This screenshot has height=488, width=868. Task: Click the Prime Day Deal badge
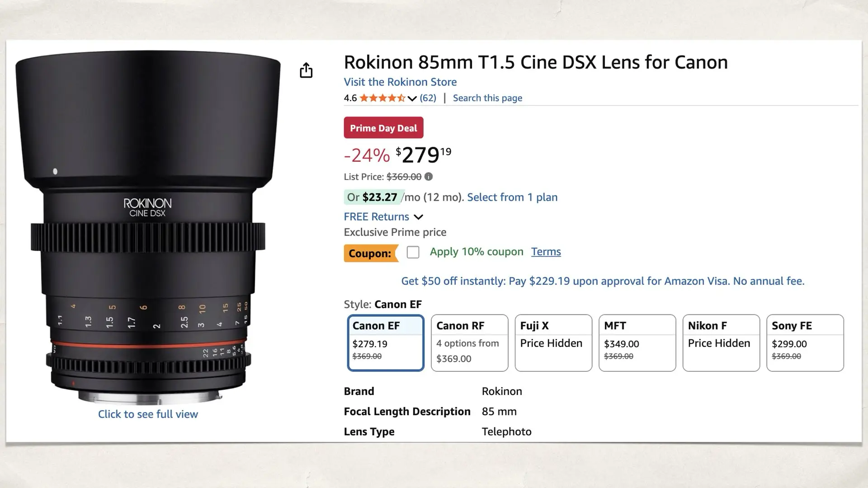tap(383, 128)
